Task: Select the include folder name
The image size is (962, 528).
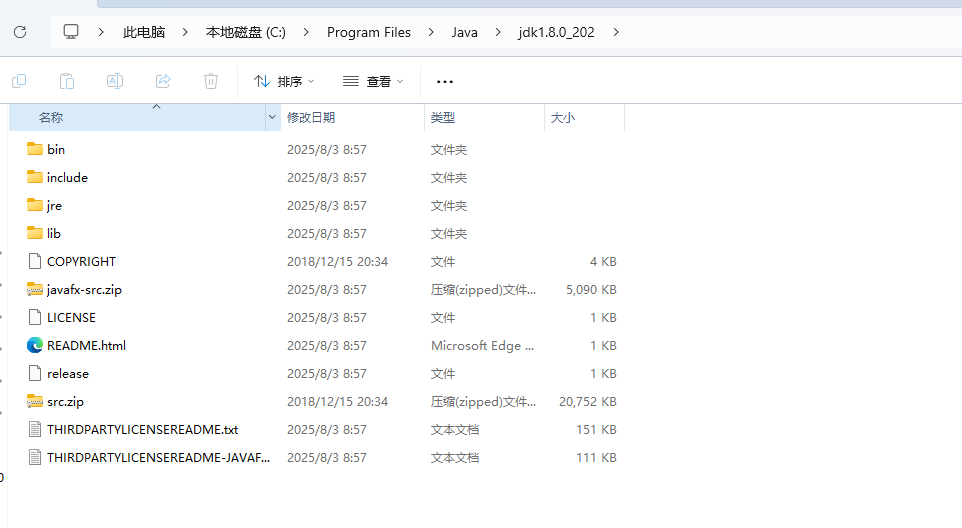Action: click(x=67, y=178)
